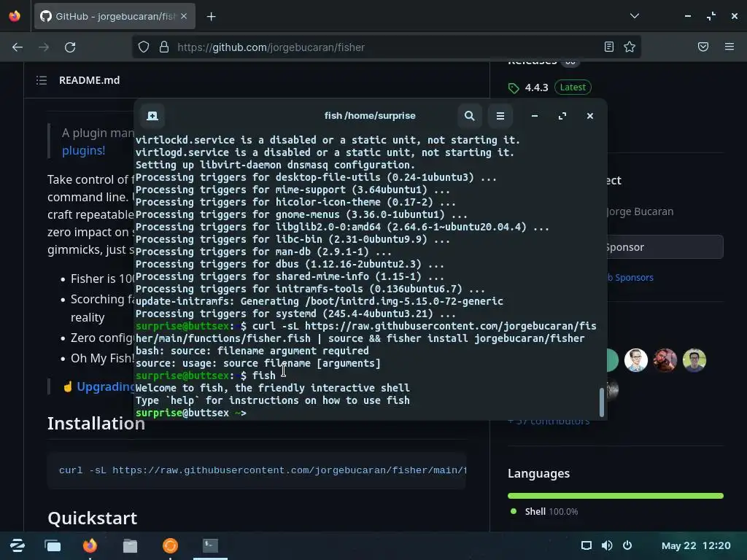Close the GitHub fisher tab
Viewport: 747px width, 560px height.
(184, 16)
